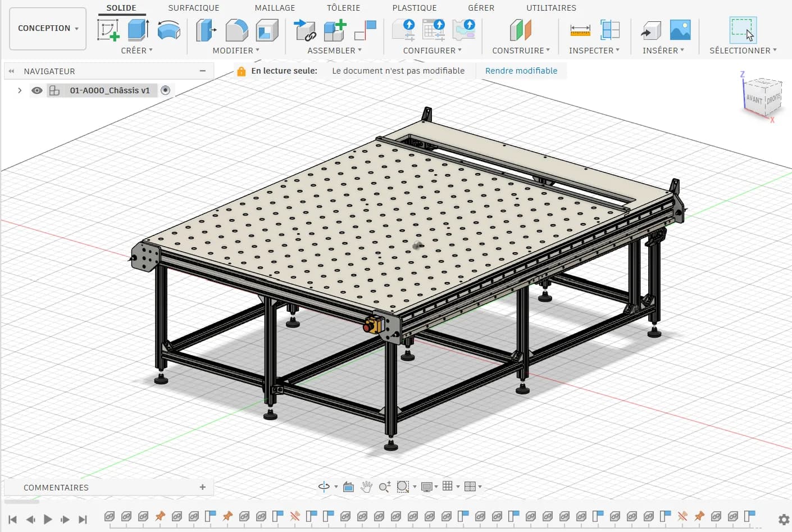Viewport: 792px width, 532px height.
Task: Activate the 01-A000_Châssis v1 radio button
Action: click(165, 90)
